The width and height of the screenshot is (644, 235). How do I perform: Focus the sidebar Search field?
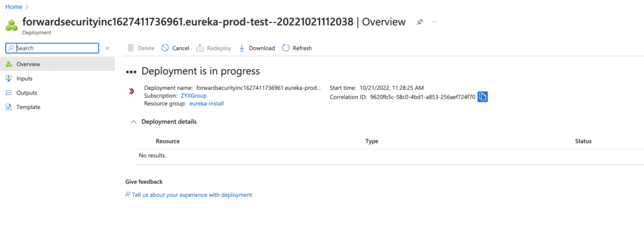tap(52, 48)
